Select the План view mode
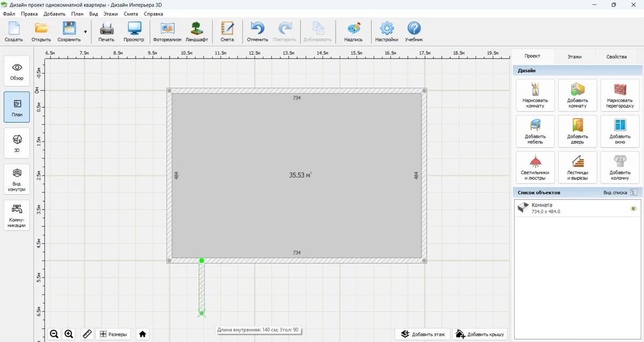 [x=17, y=107]
